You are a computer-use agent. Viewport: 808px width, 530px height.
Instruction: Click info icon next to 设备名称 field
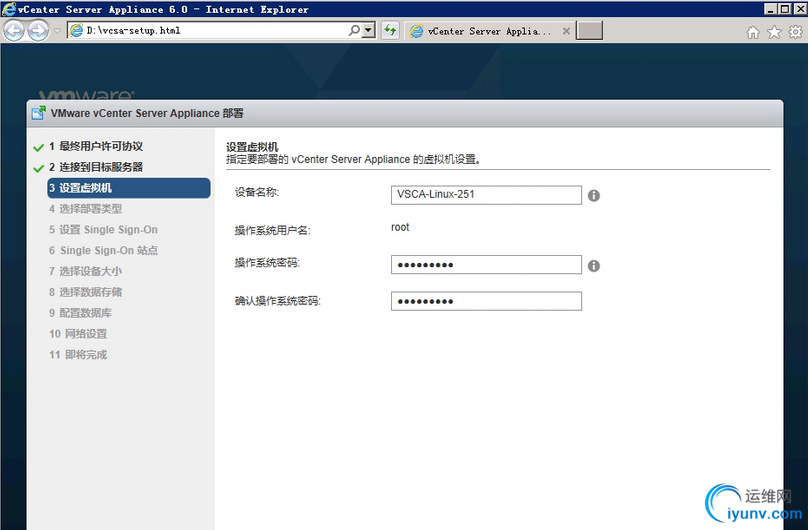pyautogui.click(x=594, y=196)
